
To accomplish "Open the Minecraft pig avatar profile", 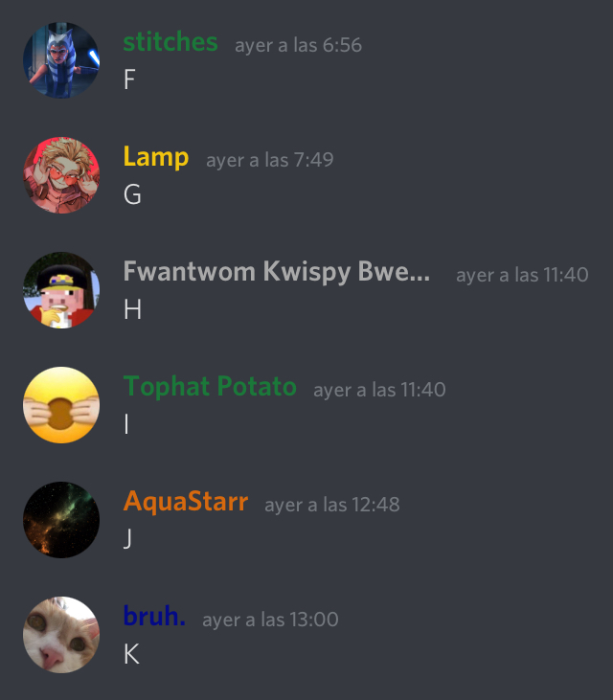I will tap(61, 290).
